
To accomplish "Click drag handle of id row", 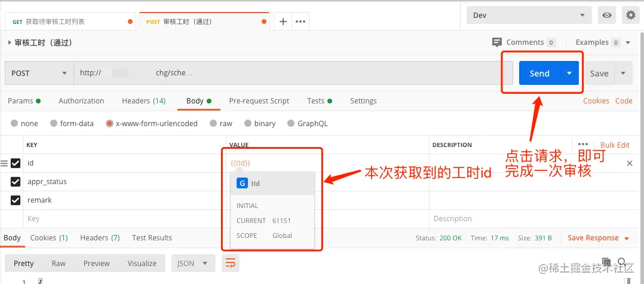I will [x=4, y=164].
